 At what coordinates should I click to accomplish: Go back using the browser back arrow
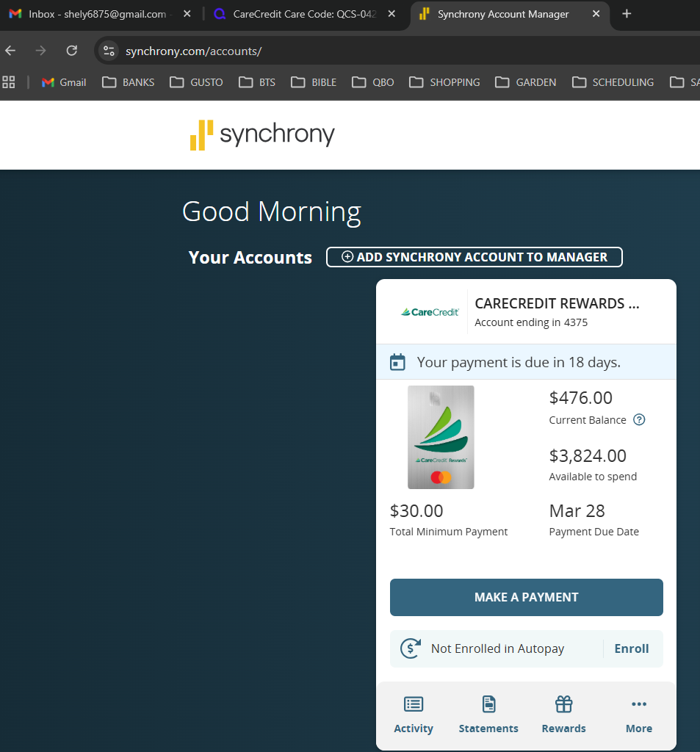(x=10, y=51)
